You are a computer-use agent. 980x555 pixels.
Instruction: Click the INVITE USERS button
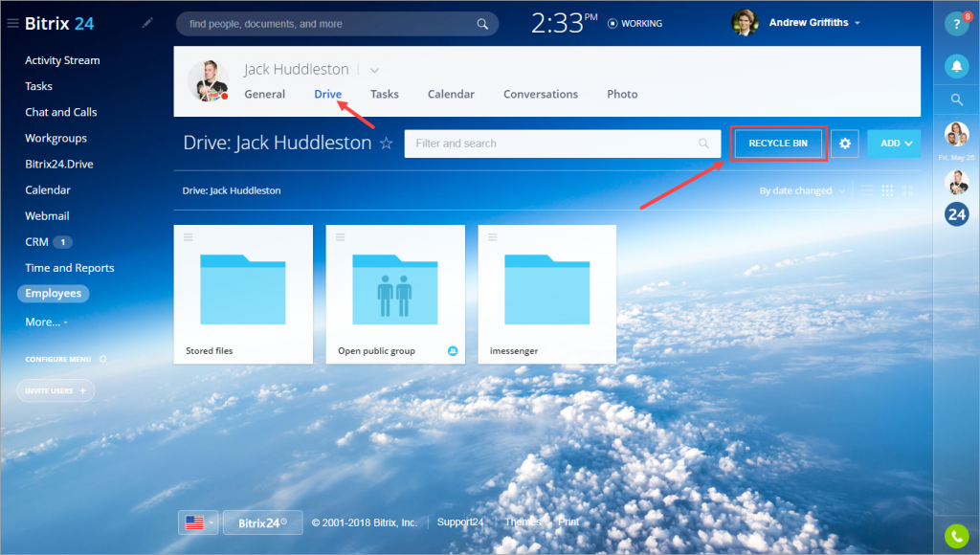(x=56, y=390)
